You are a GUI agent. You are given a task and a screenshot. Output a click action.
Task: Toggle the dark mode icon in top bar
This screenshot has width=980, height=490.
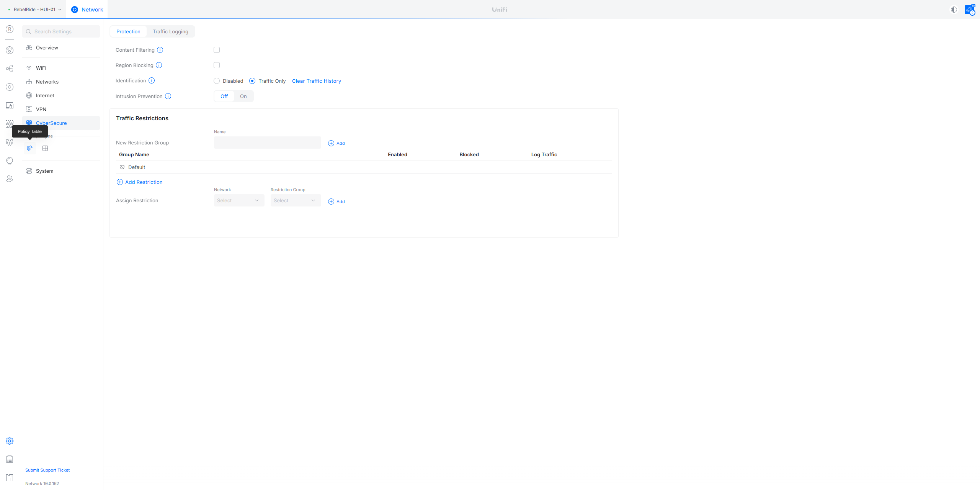(x=954, y=10)
